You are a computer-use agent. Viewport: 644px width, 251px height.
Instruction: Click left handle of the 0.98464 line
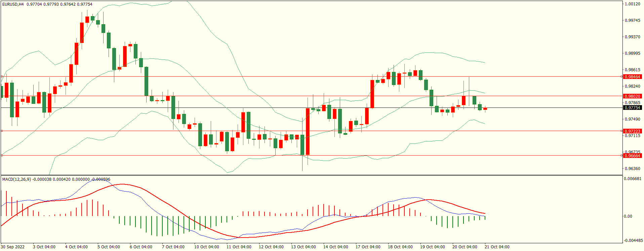pos(2,77)
